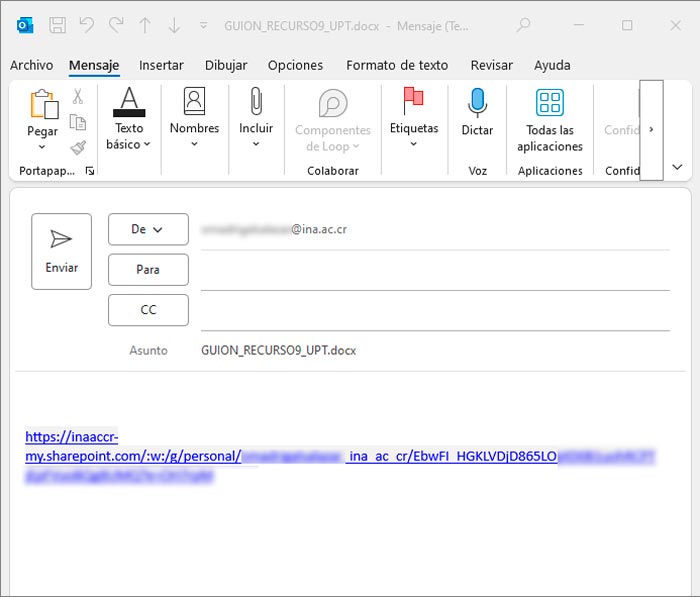
Task: Expand the Texto básico dropdown
Action: click(129, 144)
